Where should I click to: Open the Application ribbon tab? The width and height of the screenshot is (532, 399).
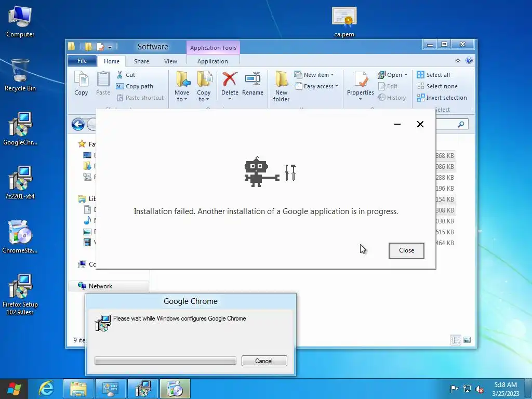212,61
